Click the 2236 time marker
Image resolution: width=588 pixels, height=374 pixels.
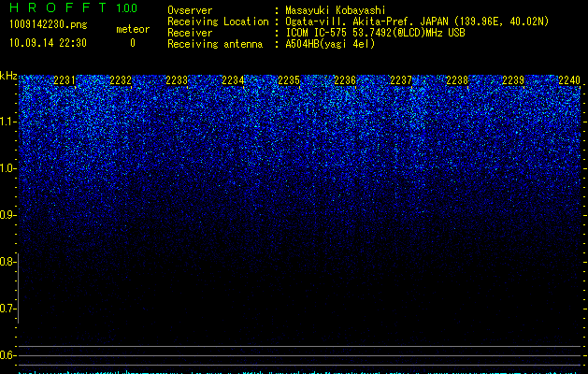click(345, 79)
